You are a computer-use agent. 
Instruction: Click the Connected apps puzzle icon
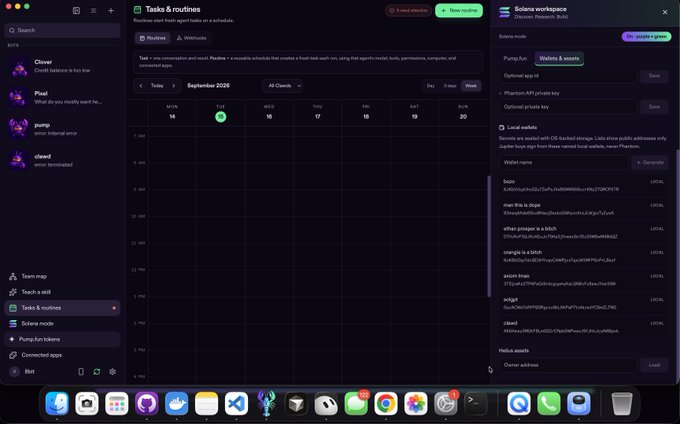[13, 355]
